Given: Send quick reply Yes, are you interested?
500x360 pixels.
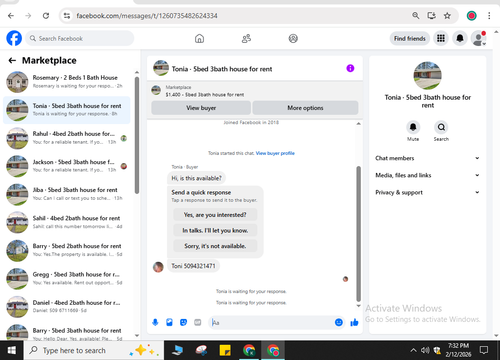Looking at the screenshot, I should point(215,215).
